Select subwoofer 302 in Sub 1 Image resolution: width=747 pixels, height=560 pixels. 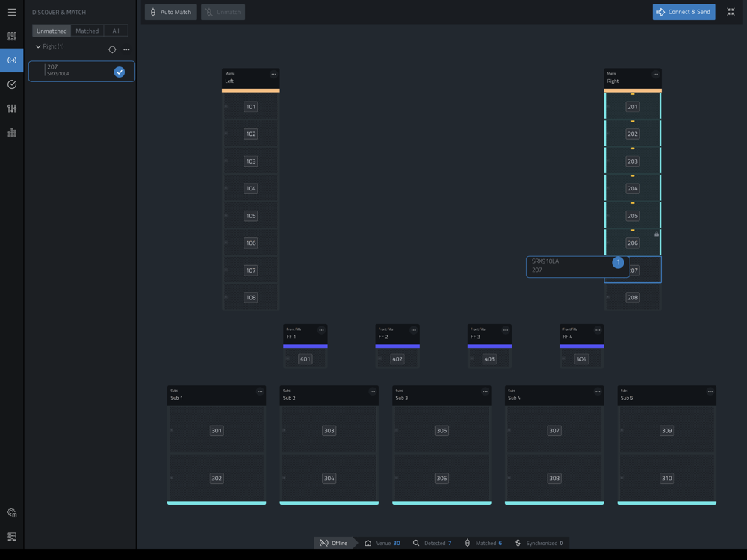(x=217, y=478)
